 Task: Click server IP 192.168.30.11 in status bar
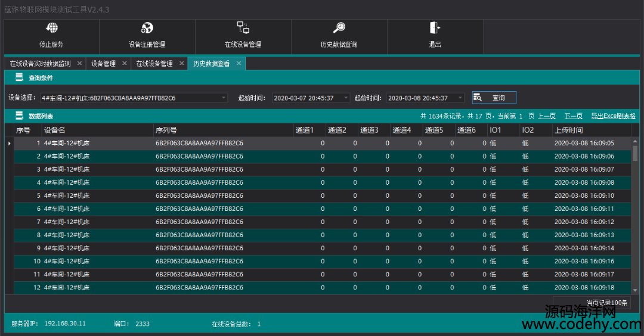click(x=65, y=323)
